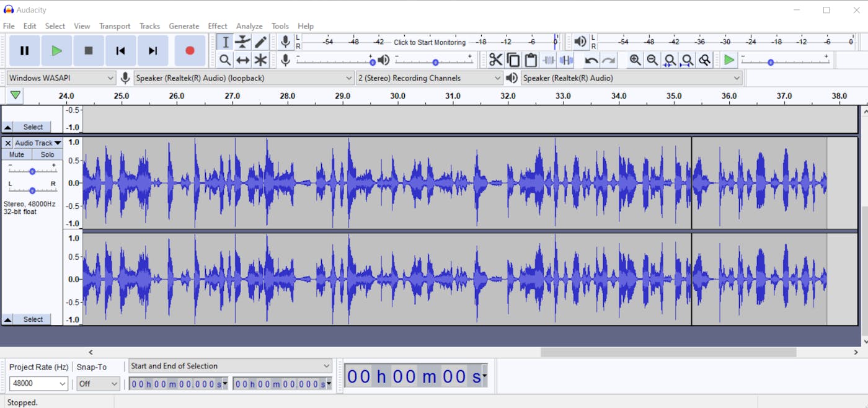868x408 pixels.
Task: Click the playback volume slider
Action: 435,60
